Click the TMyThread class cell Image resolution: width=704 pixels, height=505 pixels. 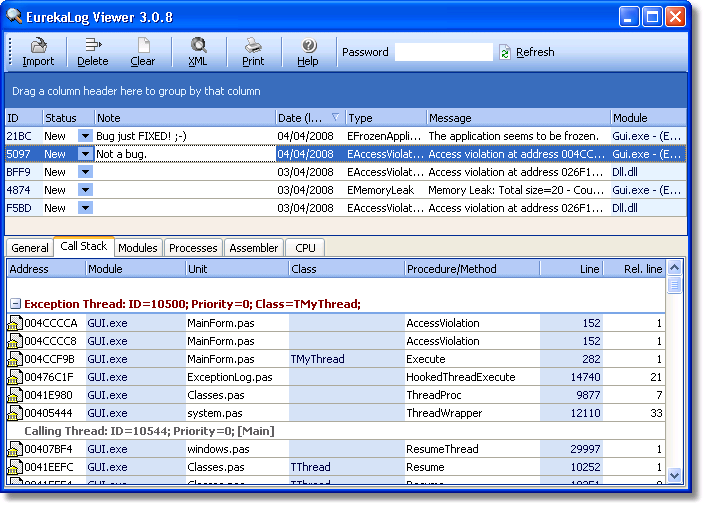346,359
